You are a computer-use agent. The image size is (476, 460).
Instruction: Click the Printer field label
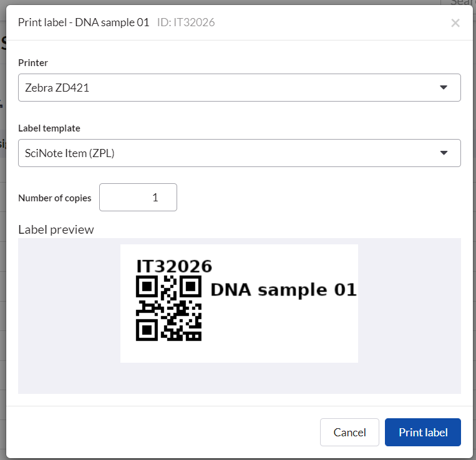click(x=33, y=63)
